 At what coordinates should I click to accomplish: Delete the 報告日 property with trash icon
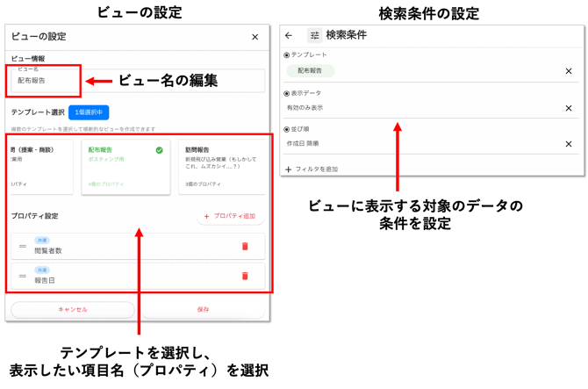pos(245,276)
